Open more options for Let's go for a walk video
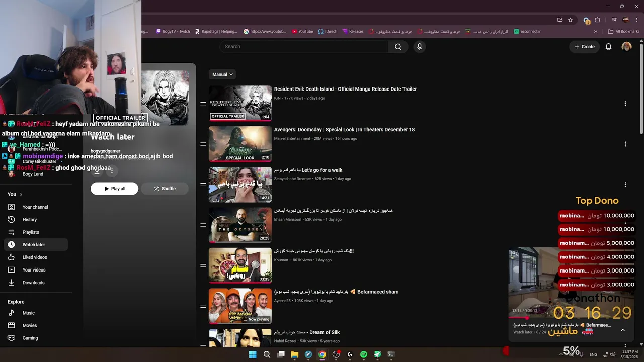Image resolution: width=644 pixels, height=362 pixels. click(x=625, y=185)
